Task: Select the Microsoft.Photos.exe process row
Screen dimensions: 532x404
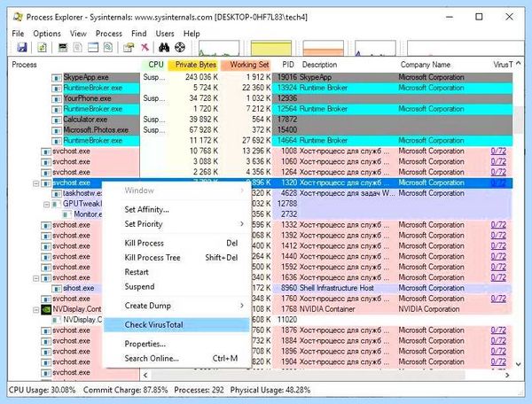Action: tap(260, 130)
